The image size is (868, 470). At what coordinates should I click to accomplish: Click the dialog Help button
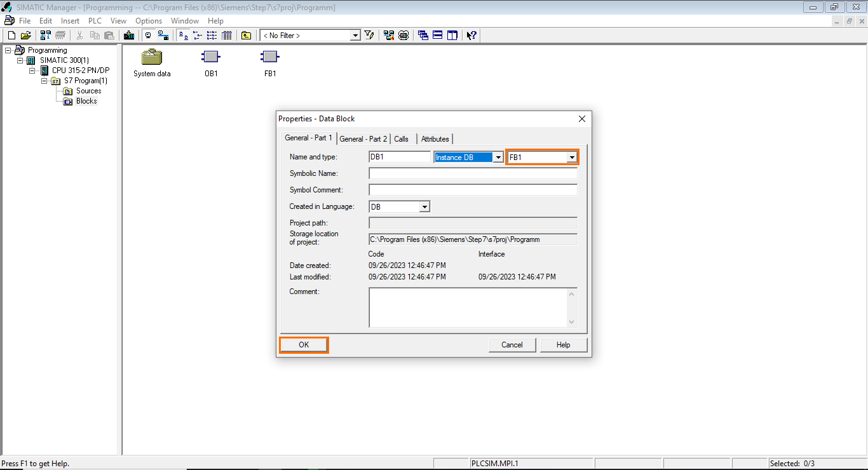(563, 345)
